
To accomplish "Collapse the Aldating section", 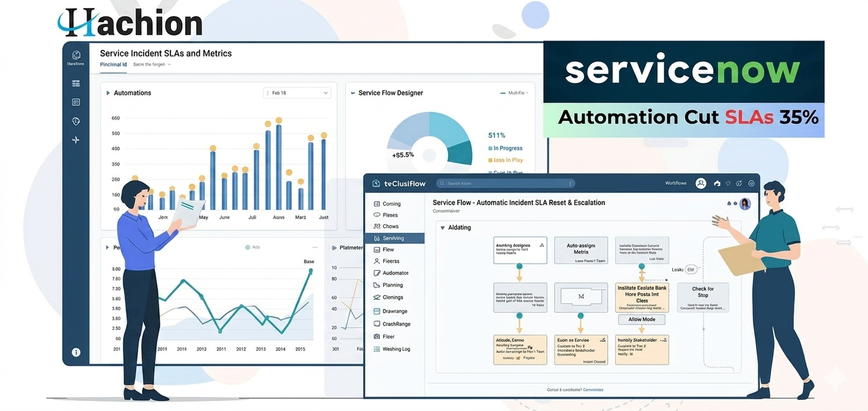I will pyautogui.click(x=443, y=228).
